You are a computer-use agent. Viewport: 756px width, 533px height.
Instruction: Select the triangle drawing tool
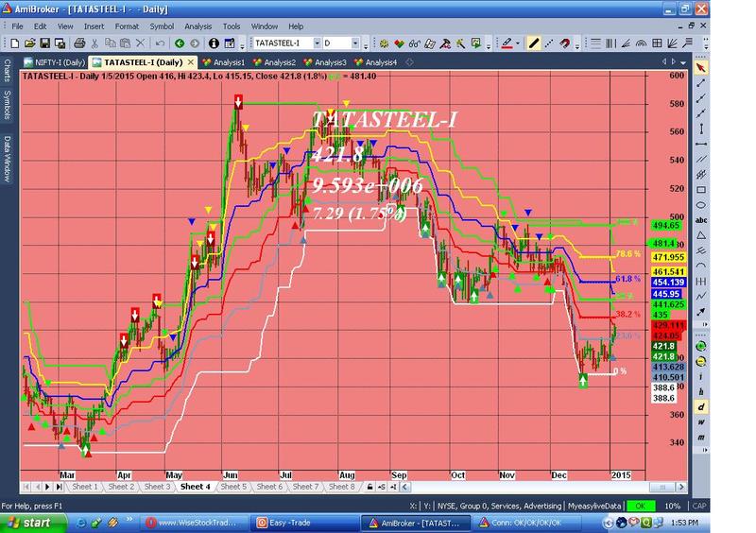701,235
